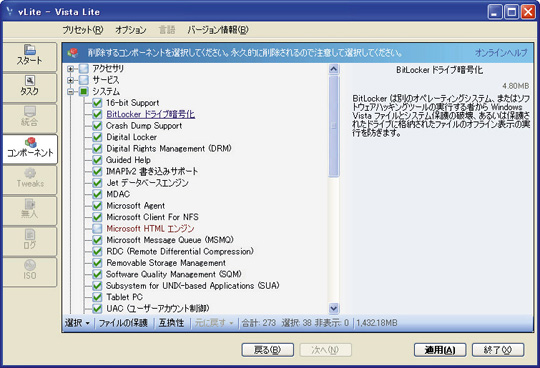The width and height of the screenshot is (540, 368).
Task: Uncheck UAC (ユーザーアカウント制御)
Action: pos(97,308)
